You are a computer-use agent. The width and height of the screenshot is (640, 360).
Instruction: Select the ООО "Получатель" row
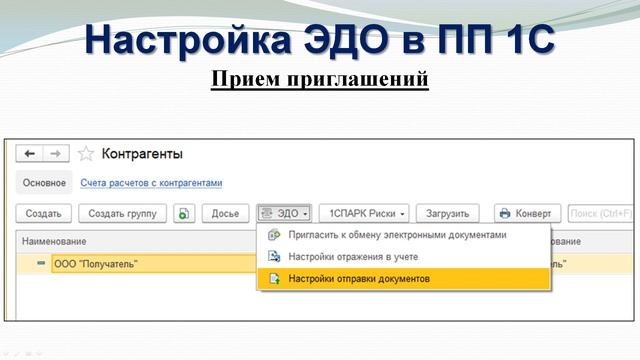[x=153, y=264]
